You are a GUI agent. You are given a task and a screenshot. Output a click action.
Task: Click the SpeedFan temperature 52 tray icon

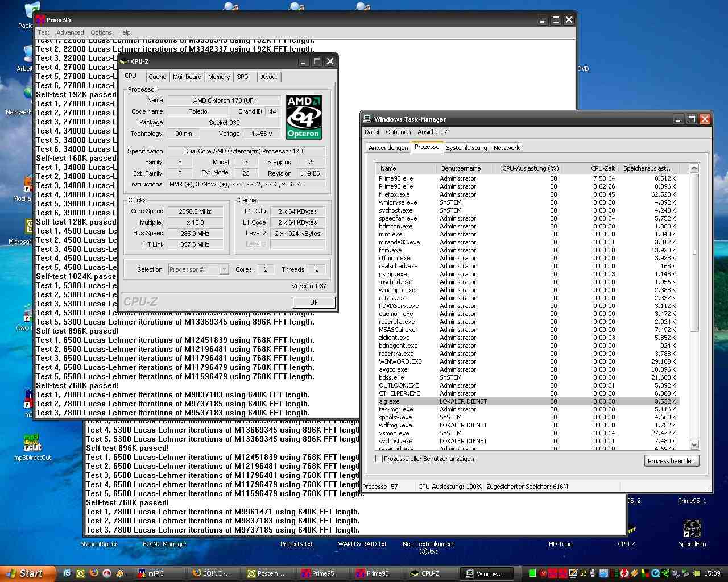tap(583, 573)
